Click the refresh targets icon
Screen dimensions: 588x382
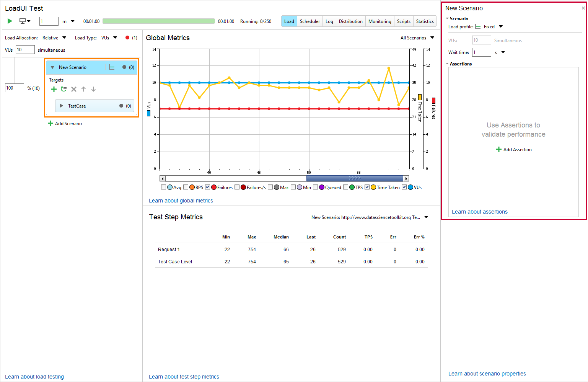(x=64, y=89)
